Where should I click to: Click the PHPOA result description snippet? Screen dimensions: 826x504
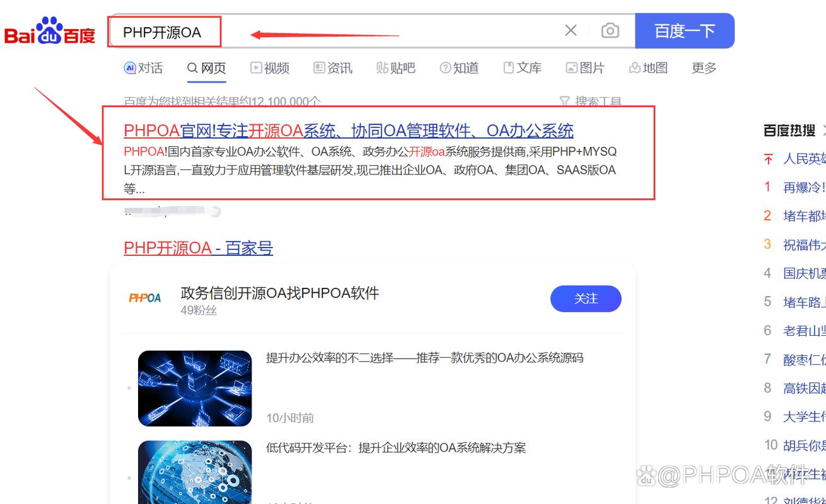click(x=370, y=170)
